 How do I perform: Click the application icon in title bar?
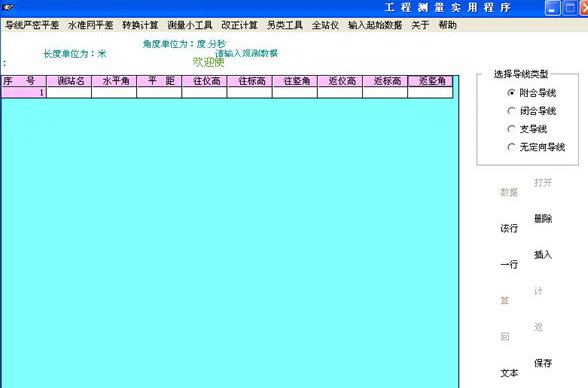tap(8, 7)
